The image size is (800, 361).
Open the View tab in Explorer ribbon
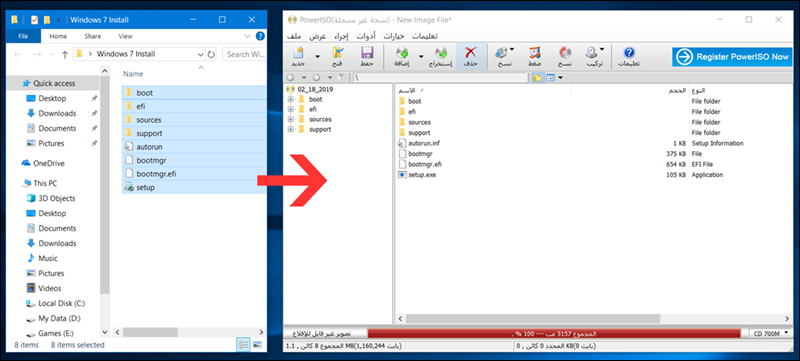coord(125,36)
